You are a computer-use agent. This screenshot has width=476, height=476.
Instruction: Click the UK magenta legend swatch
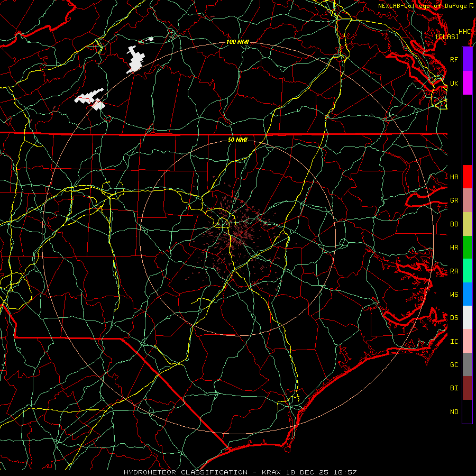[x=467, y=83]
